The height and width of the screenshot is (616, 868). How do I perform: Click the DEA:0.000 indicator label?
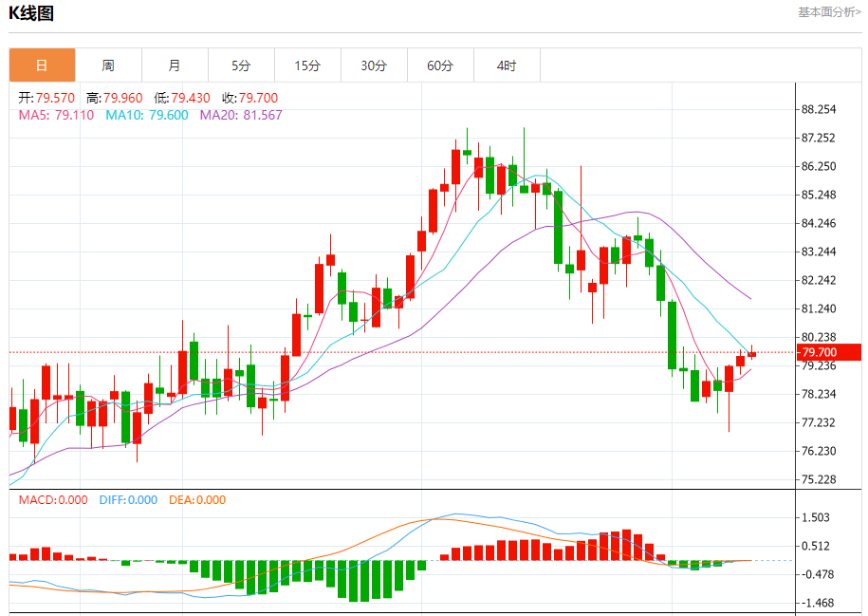pos(197,499)
